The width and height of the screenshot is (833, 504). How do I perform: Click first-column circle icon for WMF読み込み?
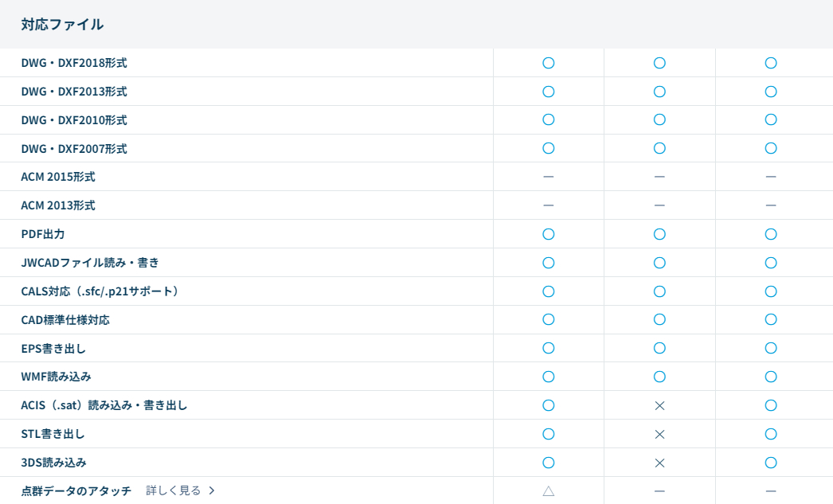pyautogui.click(x=548, y=377)
